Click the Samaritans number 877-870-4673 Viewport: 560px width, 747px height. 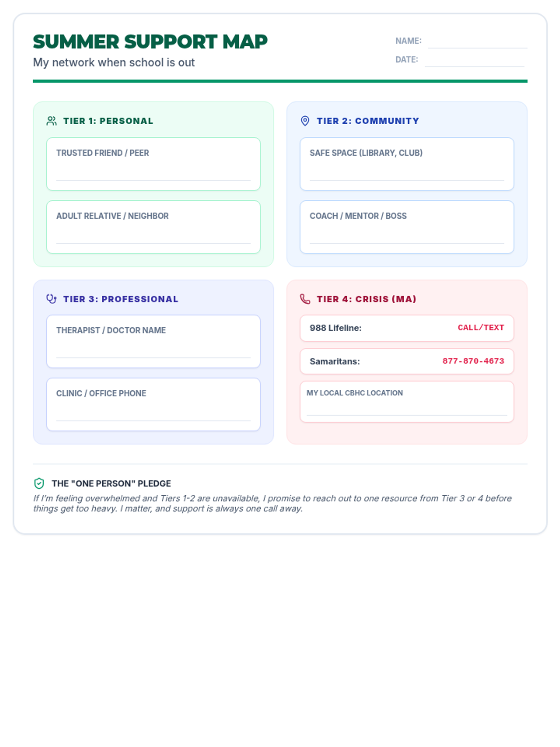[x=473, y=361]
